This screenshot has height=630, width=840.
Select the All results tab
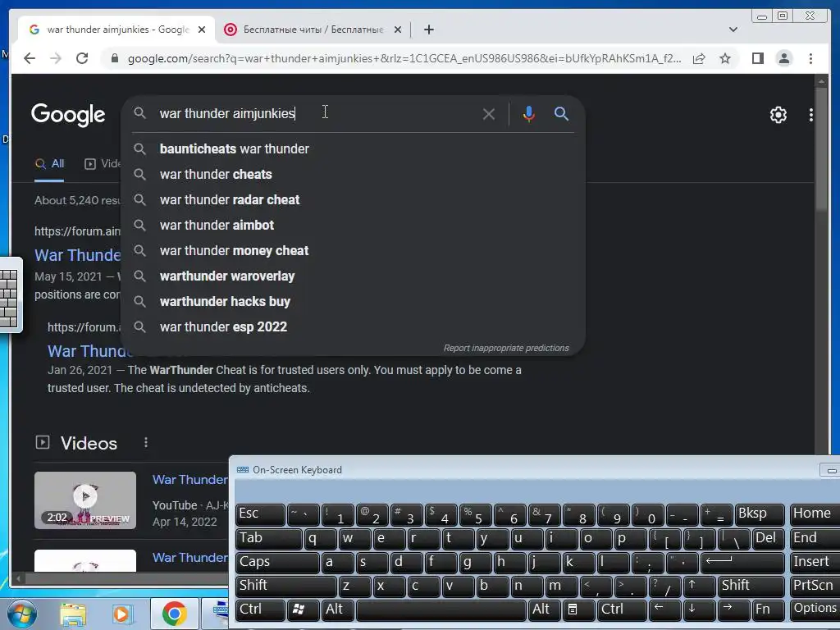tap(49, 164)
